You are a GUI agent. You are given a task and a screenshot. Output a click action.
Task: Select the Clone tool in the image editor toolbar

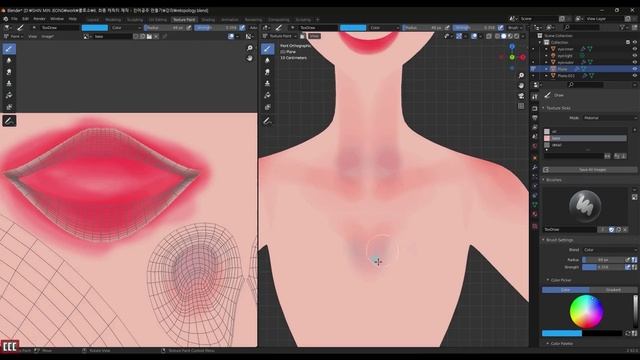pos(9,83)
